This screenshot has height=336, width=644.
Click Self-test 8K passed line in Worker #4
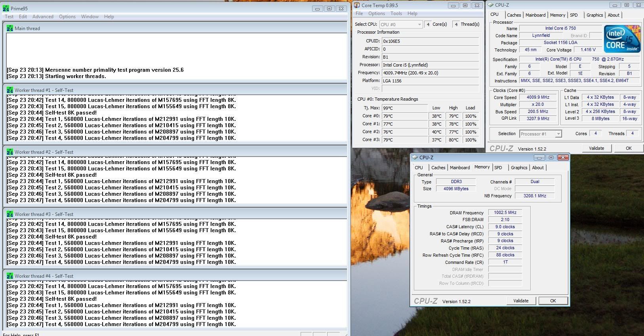pos(51,299)
